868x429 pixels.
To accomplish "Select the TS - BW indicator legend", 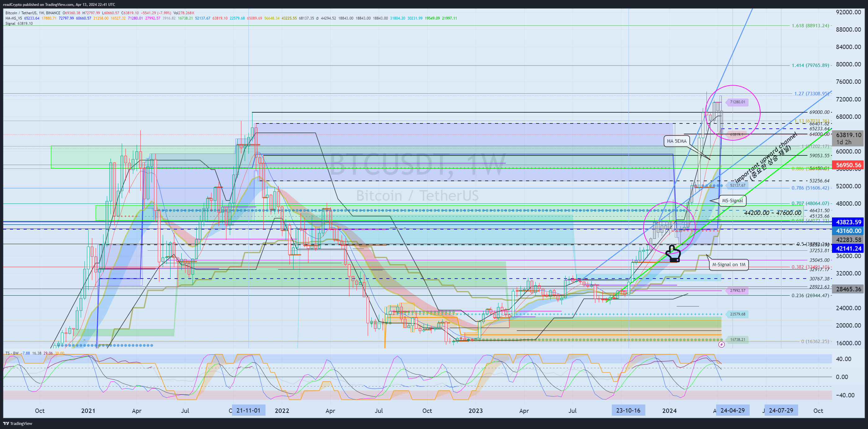I will pos(12,353).
